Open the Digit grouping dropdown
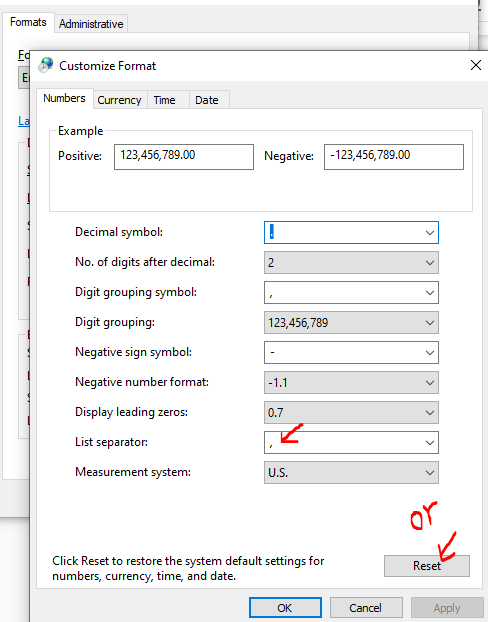Image resolution: width=488 pixels, height=622 pixels. (351, 323)
